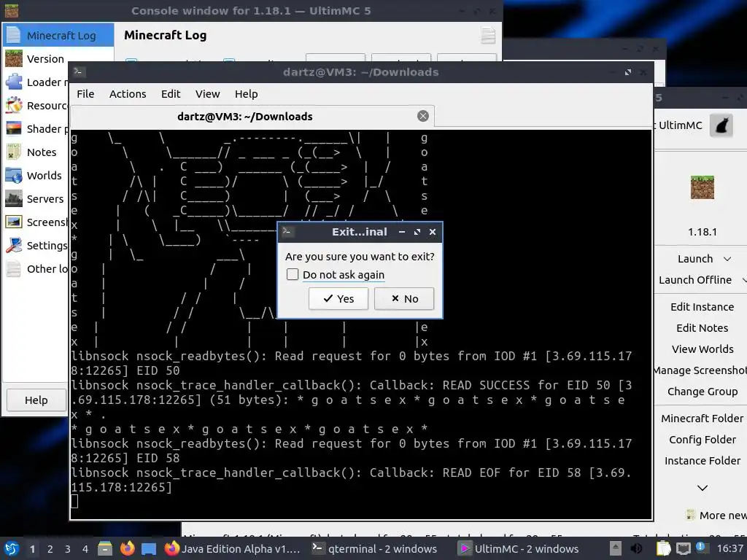Click View Worlds in UltimMC panel
Image resolution: width=747 pixels, height=560 pixels.
(x=703, y=349)
